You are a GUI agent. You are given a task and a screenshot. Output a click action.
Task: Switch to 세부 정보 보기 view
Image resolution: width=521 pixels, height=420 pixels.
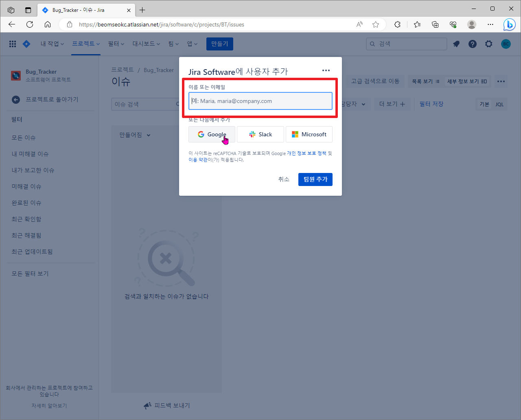coord(467,81)
